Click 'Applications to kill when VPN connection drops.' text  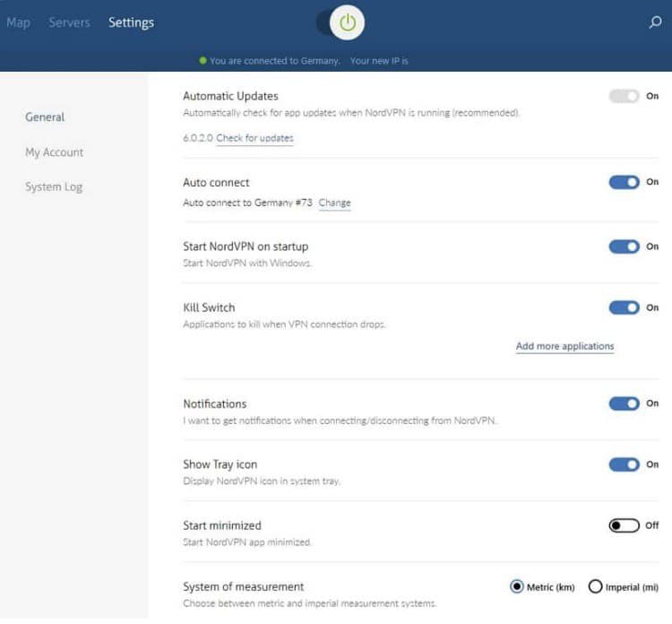click(284, 325)
